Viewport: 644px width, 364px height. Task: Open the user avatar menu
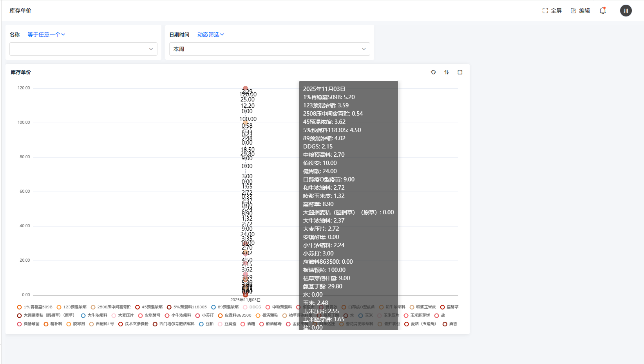[626, 11]
